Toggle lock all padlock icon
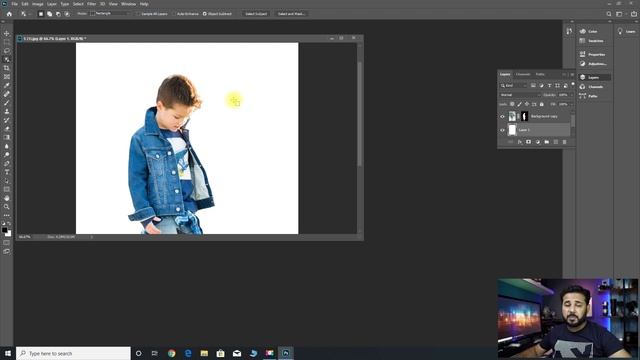 tap(542, 104)
